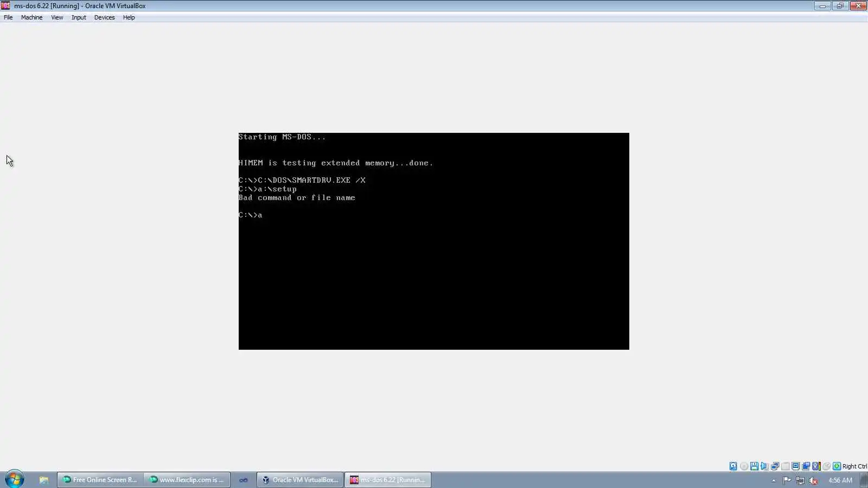
Task: Click the muted volume tray icon
Action: click(813, 480)
